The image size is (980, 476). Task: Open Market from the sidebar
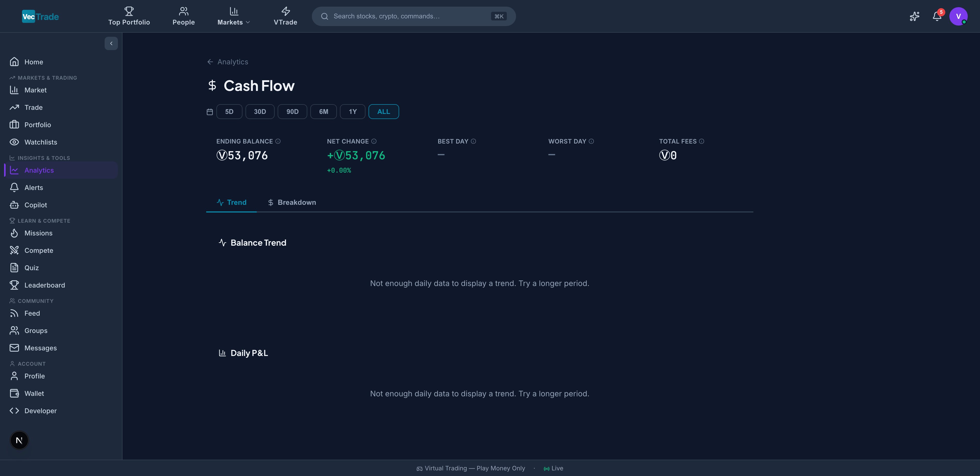(61, 90)
